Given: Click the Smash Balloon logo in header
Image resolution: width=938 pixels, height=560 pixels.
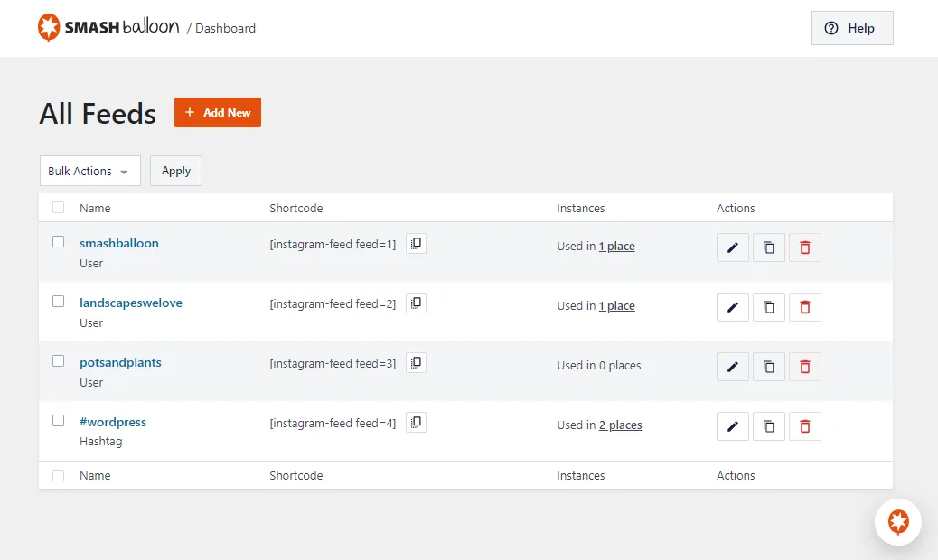Looking at the screenshot, I should tap(108, 27).
